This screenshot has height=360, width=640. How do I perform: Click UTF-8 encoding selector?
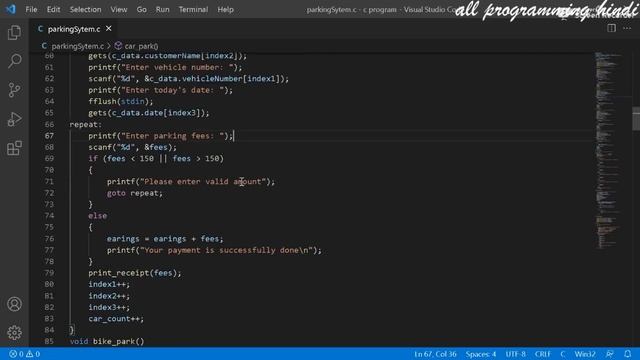click(516, 354)
